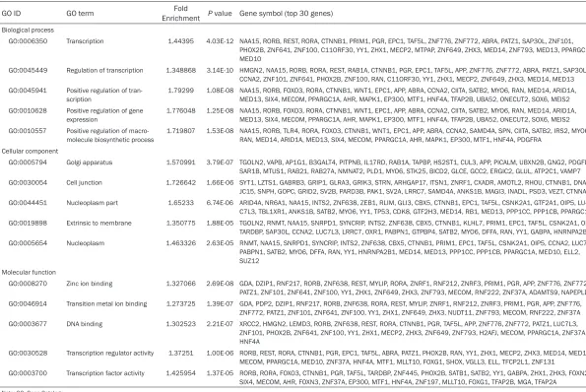Select the DNA binding term
586x392 pixels.
click(85, 324)
